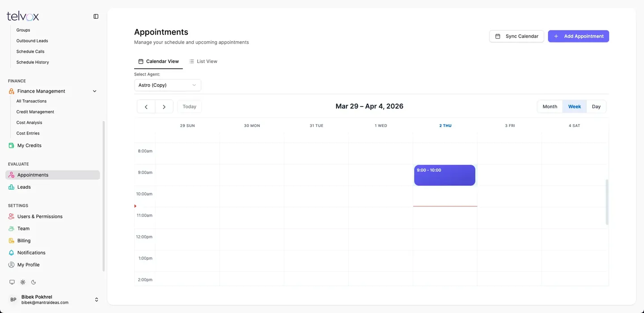Screen dimensions: 644x313
Task: Click the Today button
Action: (x=190, y=106)
